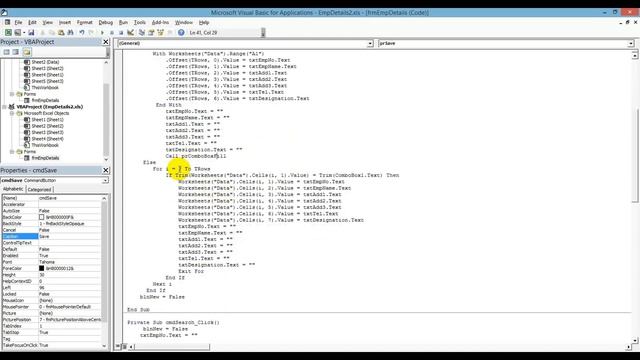Image resolution: width=640 pixels, height=360 pixels.
Task: Click the BackColor white color swatch
Action: [x=42, y=217]
